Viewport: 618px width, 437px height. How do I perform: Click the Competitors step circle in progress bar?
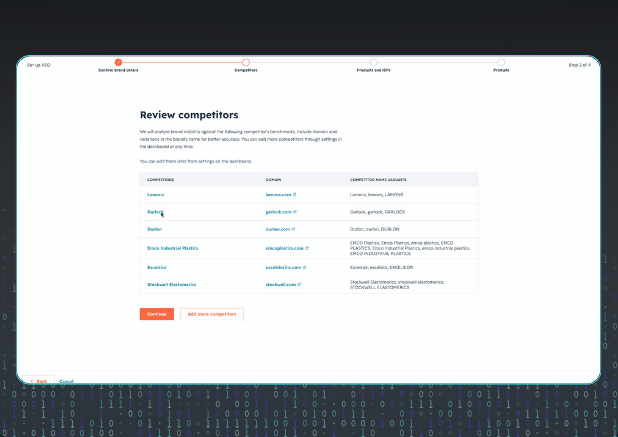coord(246,62)
